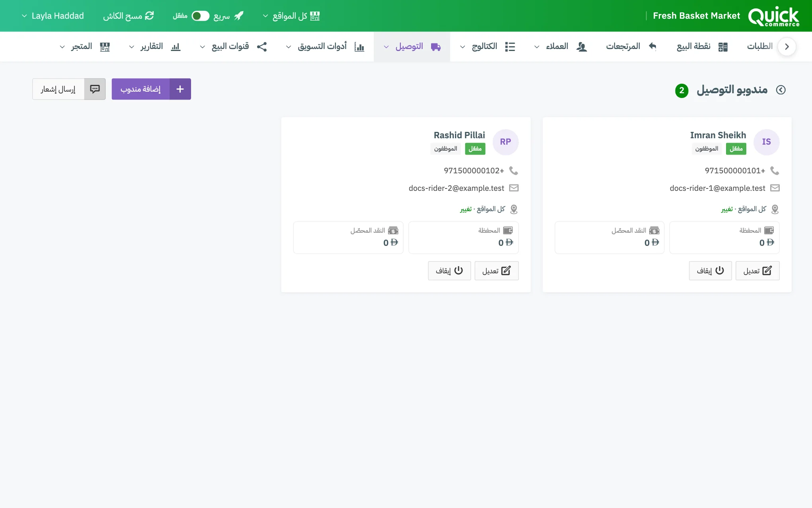Click تعديل on Rashid Pillai card
Viewport: 812px width, 508px height.
(x=496, y=271)
